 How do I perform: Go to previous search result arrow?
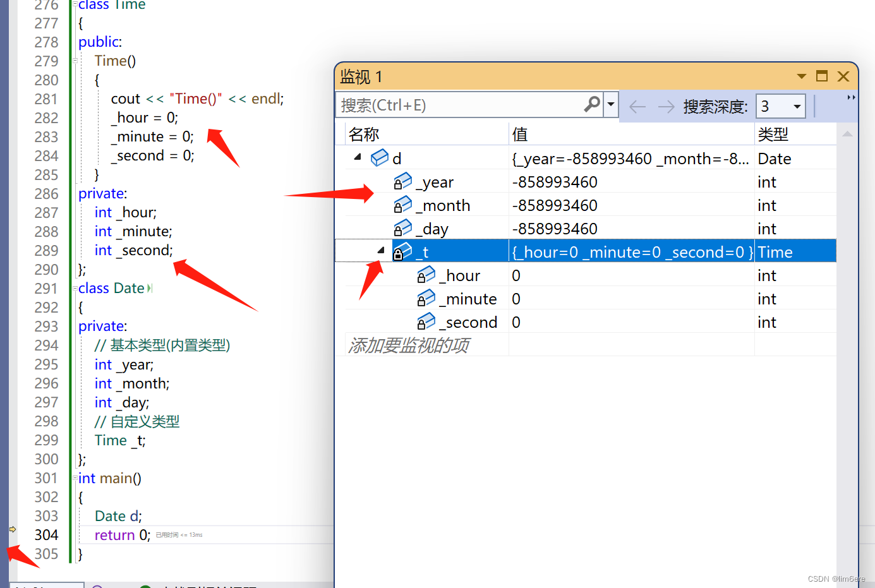coord(637,106)
